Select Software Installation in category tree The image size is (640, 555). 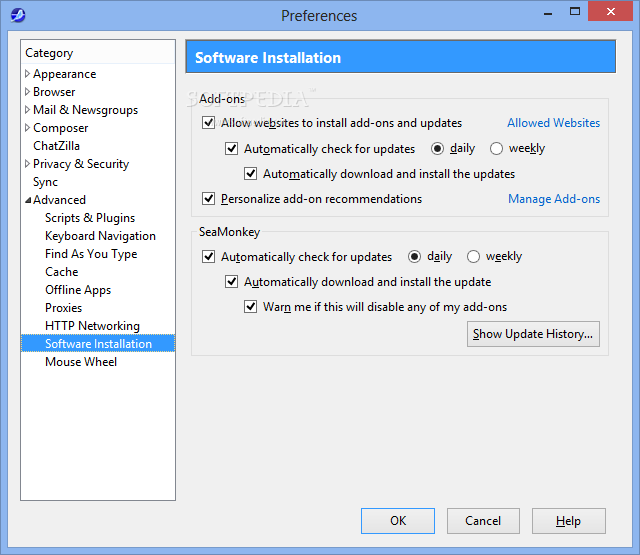click(98, 344)
